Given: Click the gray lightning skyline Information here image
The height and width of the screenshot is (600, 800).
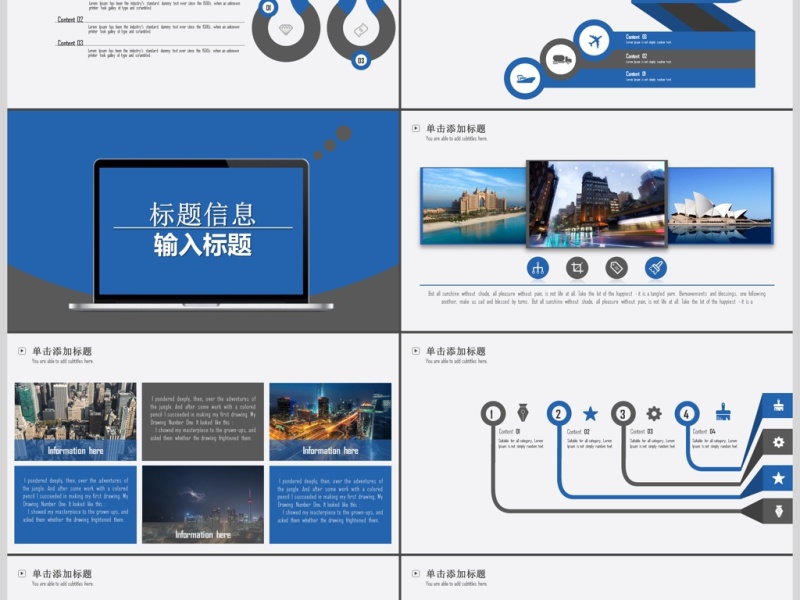Looking at the screenshot, I should [203, 505].
